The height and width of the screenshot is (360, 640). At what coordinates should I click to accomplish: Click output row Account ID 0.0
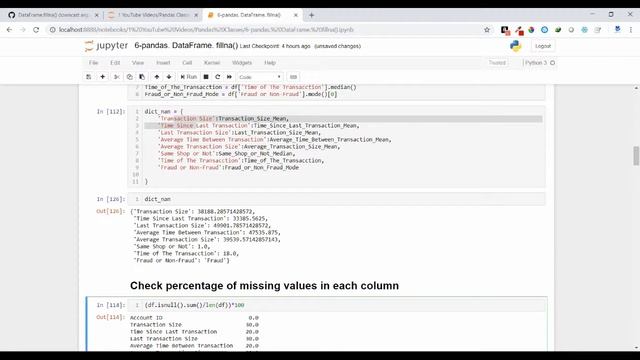click(194, 318)
